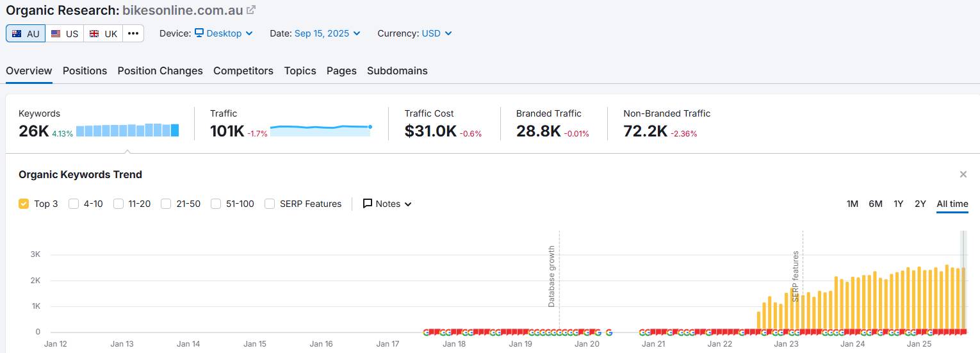This screenshot has width=980, height=353.
Task: Open the Device Desktop dropdown
Action: pyautogui.click(x=224, y=33)
